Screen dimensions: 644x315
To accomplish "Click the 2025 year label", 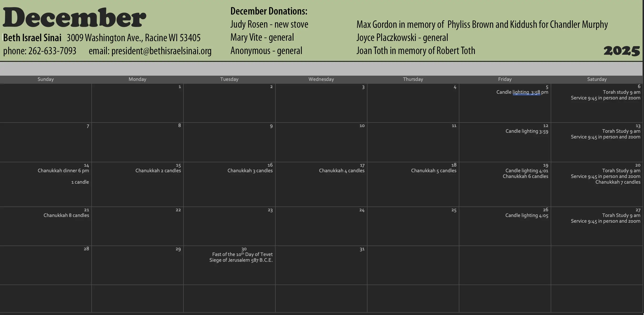I will click(x=621, y=51).
